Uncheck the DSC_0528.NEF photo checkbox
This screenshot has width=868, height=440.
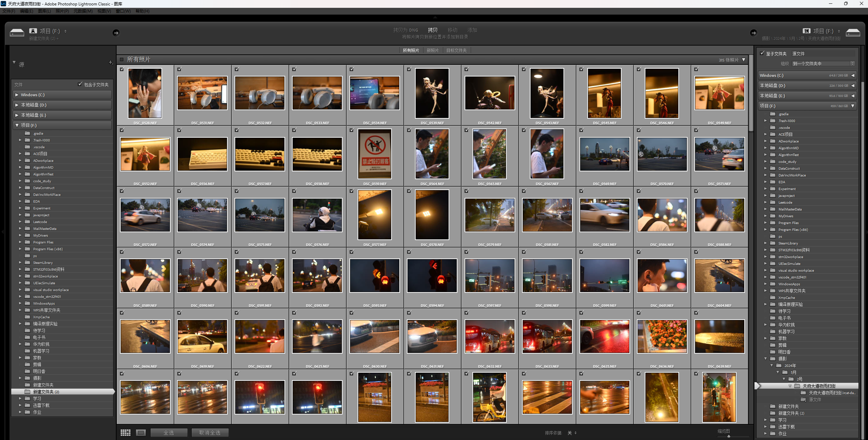point(122,69)
